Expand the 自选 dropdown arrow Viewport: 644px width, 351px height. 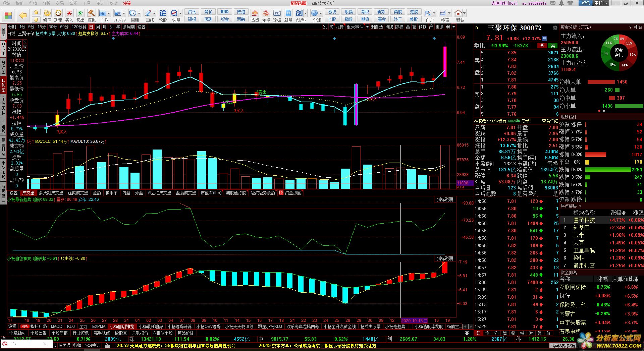click(109, 13)
